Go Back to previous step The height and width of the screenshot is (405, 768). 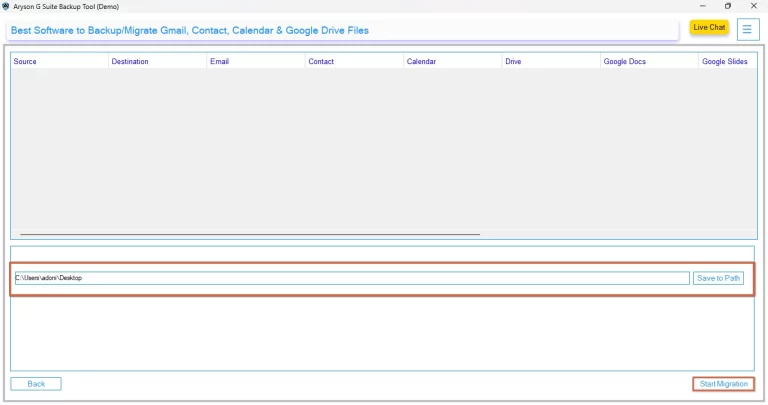coord(36,384)
